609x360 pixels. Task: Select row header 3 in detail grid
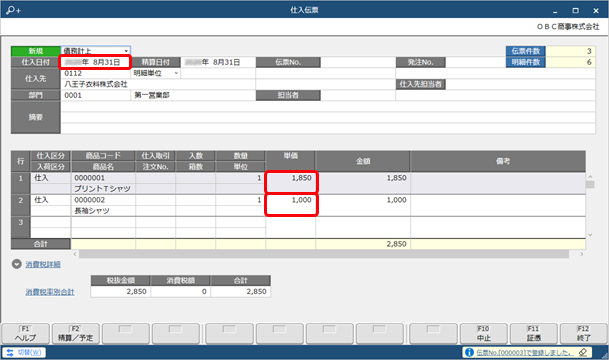click(21, 227)
